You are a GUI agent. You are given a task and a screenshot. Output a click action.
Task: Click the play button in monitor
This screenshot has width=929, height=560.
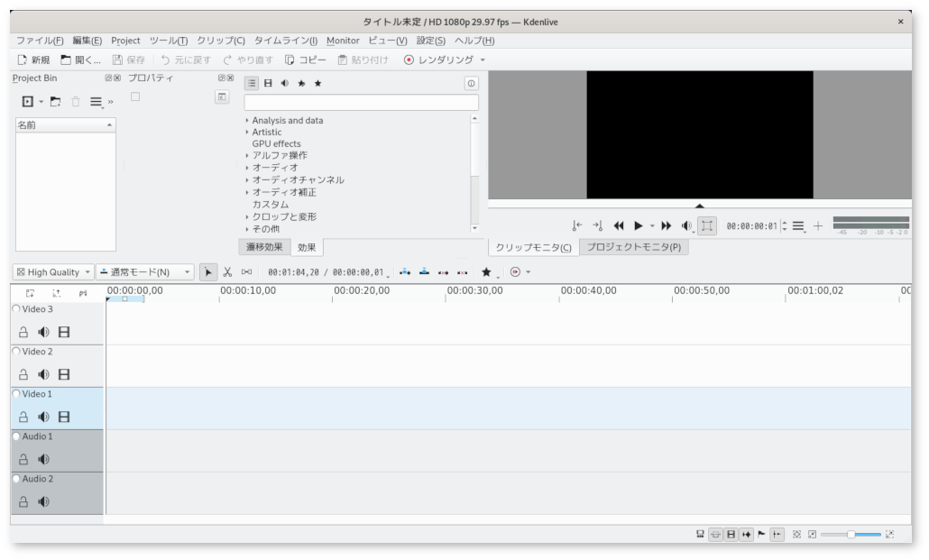[639, 226]
